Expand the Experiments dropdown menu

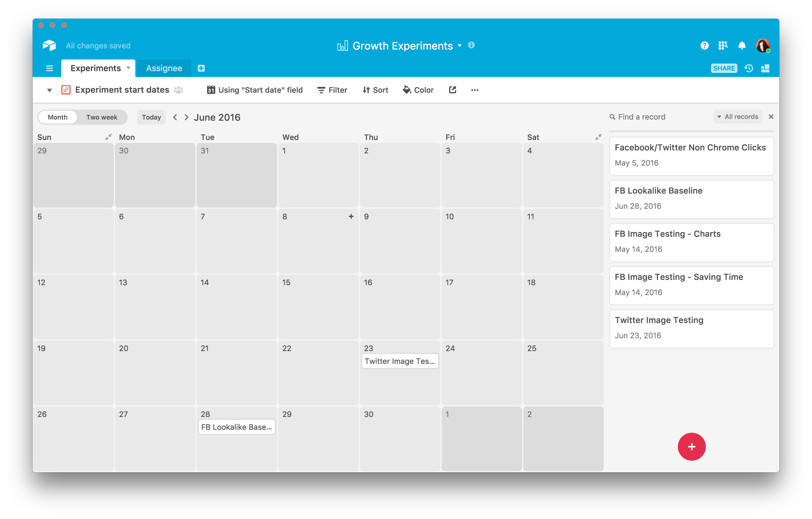(x=129, y=68)
